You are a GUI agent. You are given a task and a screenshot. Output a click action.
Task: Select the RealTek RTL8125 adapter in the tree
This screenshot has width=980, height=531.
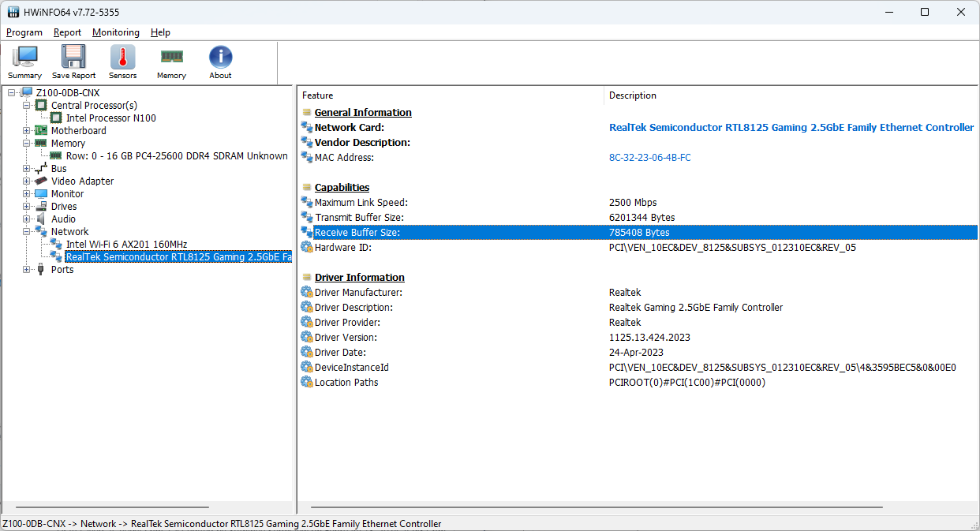tap(178, 256)
